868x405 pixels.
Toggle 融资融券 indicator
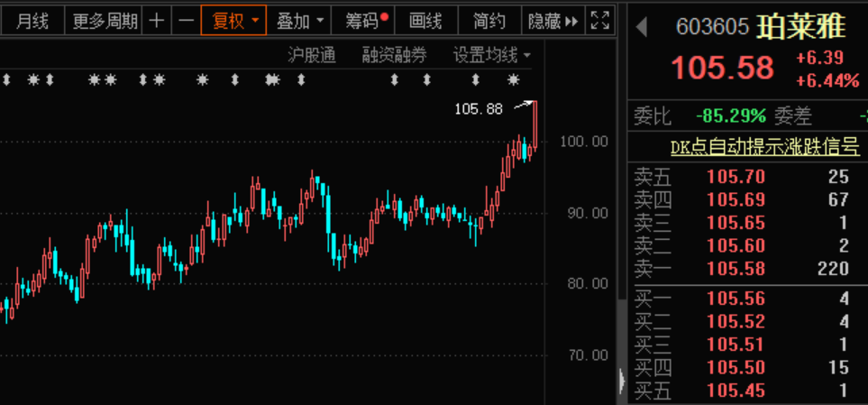click(395, 55)
